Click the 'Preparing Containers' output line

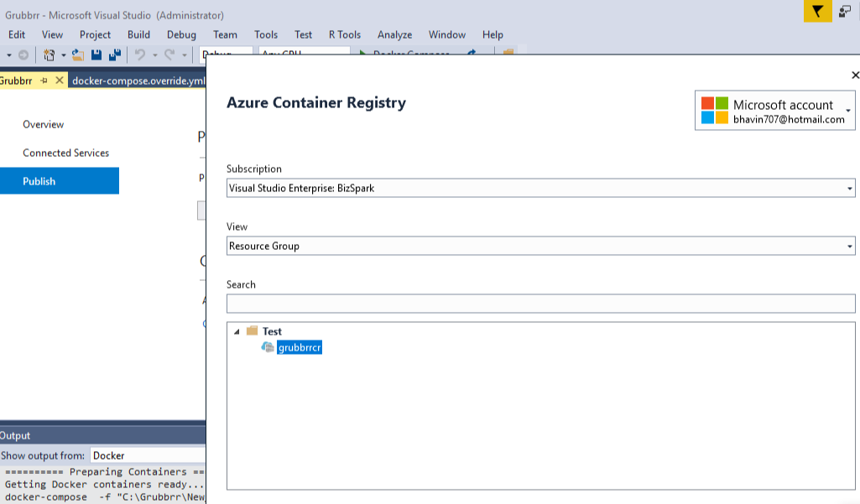coord(104,471)
